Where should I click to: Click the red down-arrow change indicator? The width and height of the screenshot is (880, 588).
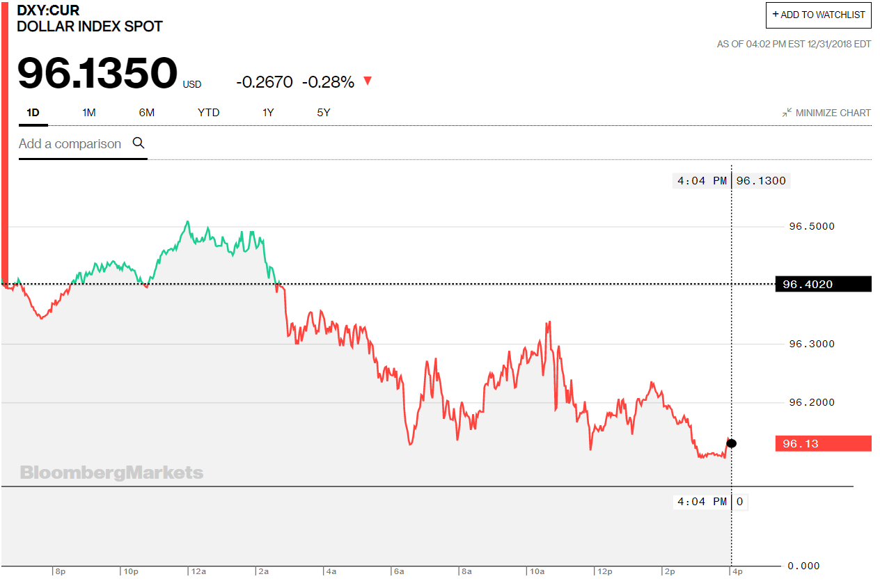368,81
